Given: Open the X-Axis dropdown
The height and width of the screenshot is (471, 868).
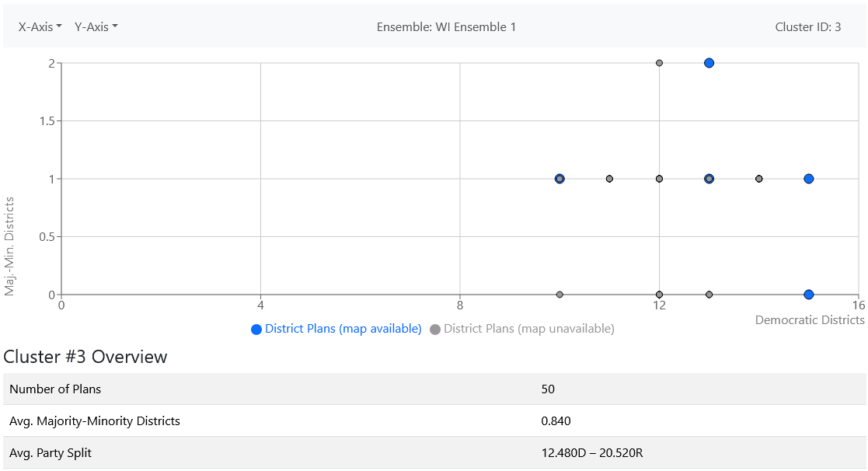Looking at the screenshot, I should point(40,27).
